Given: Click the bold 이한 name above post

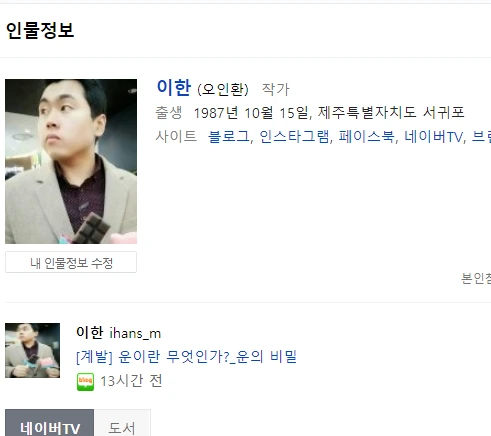Looking at the screenshot, I should 90,333.
